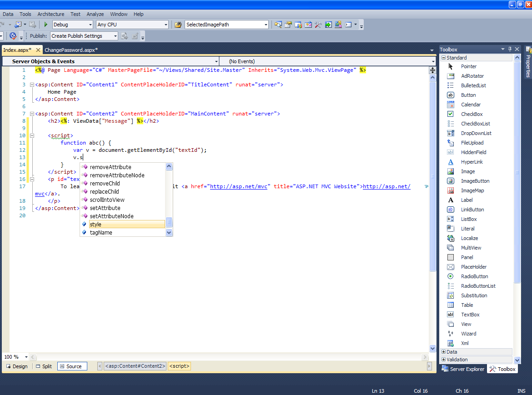The height and width of the screenshot is (395, 532).
Task: Open the http://asp.net/mvc href link
Action: tap(239, 186)
